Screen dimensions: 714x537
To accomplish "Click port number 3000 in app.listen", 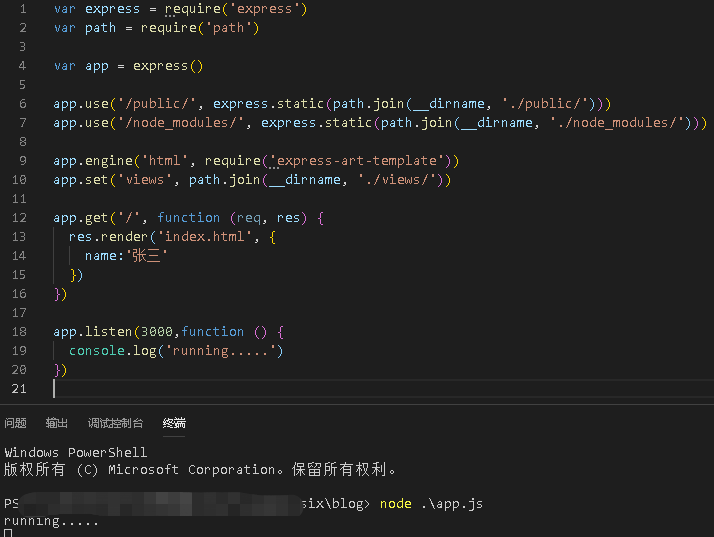I will coord(157,332).
